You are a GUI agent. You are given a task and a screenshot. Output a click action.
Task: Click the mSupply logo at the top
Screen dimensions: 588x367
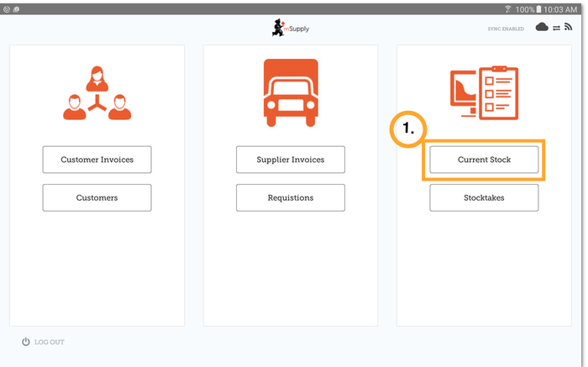tap(287, 28)
